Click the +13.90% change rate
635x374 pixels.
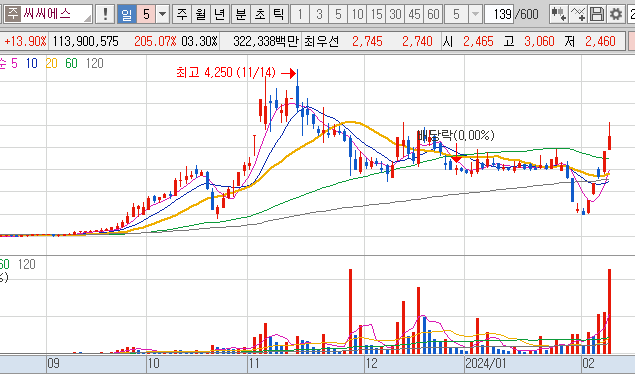coord(25,41)
